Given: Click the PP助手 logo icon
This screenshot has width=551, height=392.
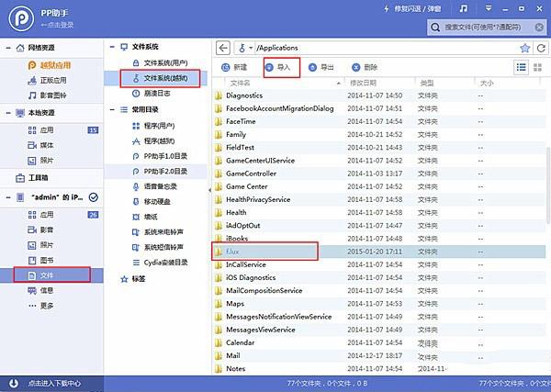Looking at the screenshot, I should 21,18.
